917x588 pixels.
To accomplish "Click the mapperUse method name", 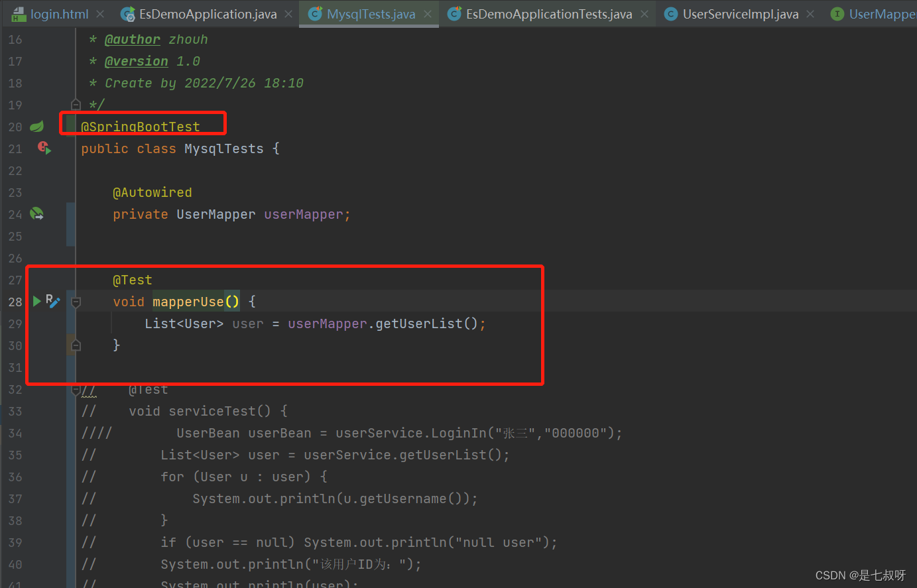I will point(188,302).
